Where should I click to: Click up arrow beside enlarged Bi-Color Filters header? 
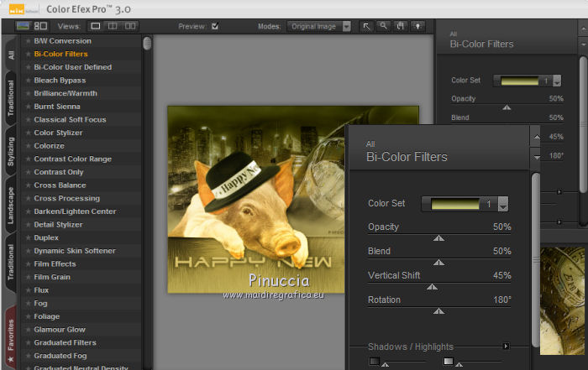click(537, 137)
